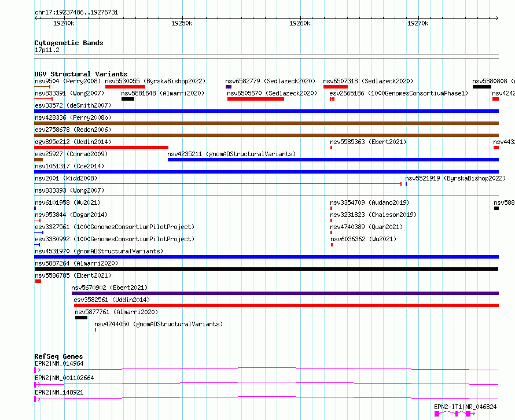Select the nsv6505670 (Sedlazeck2020) red variant bar
The image size is (515, 420).
[x=256, y=99]
